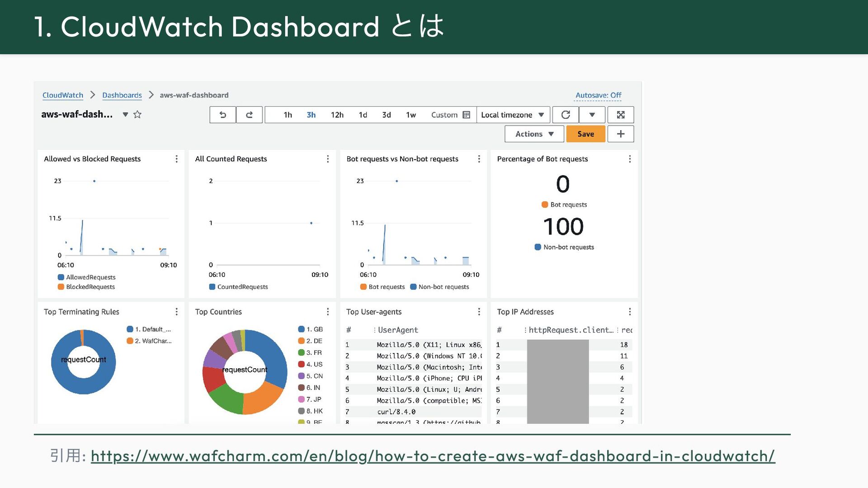This screenshot has width=868, height=488.
Task: Open Bot requests vs Non-bot widget menu
Action: coord(479,159)
